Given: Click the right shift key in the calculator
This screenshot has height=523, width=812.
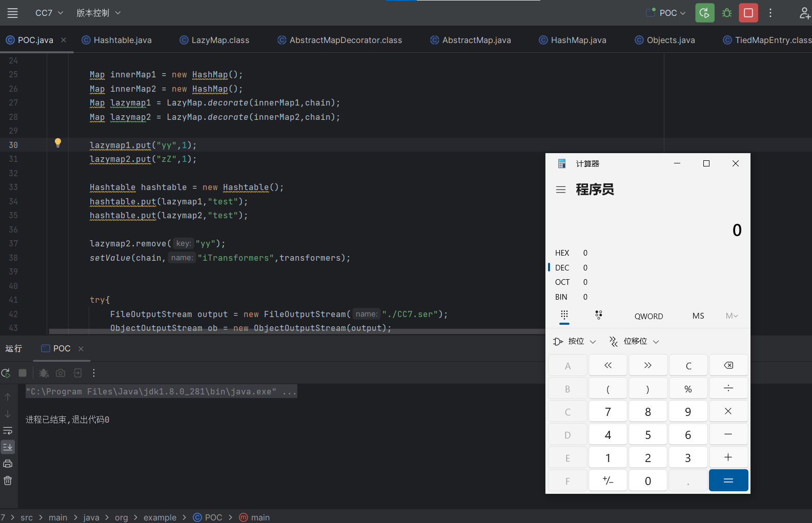Looking at the screenshot, I should click(x=648, y=365).
